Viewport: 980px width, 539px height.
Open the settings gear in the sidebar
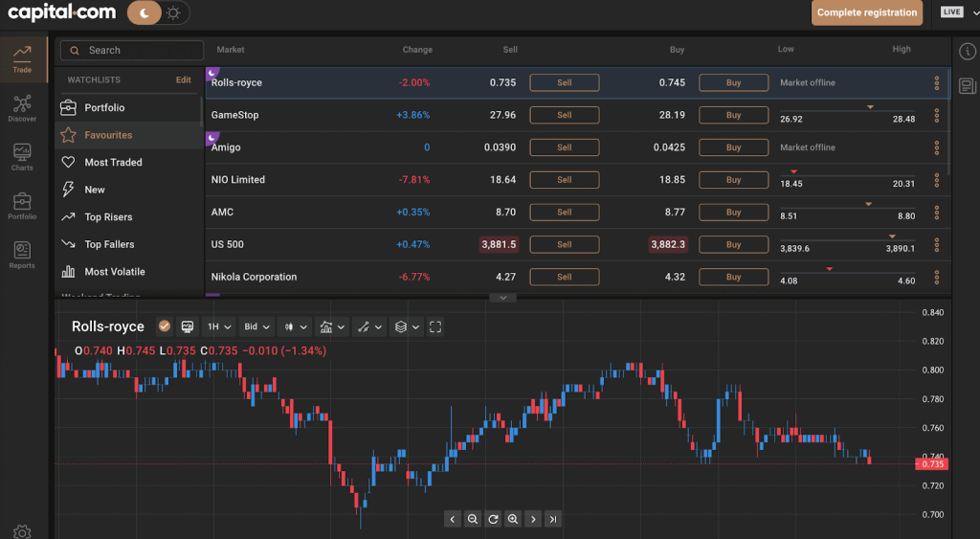click(x=22, y=531)
